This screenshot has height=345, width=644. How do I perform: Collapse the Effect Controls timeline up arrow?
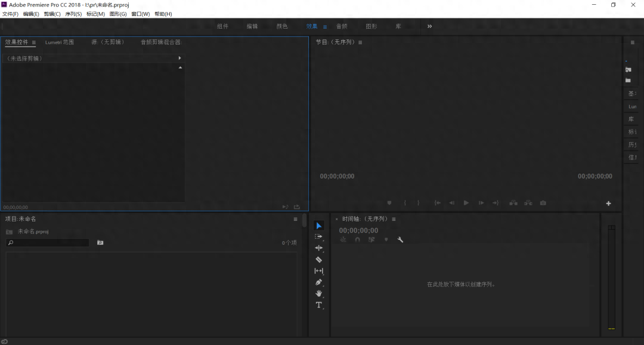coord(180,67)
